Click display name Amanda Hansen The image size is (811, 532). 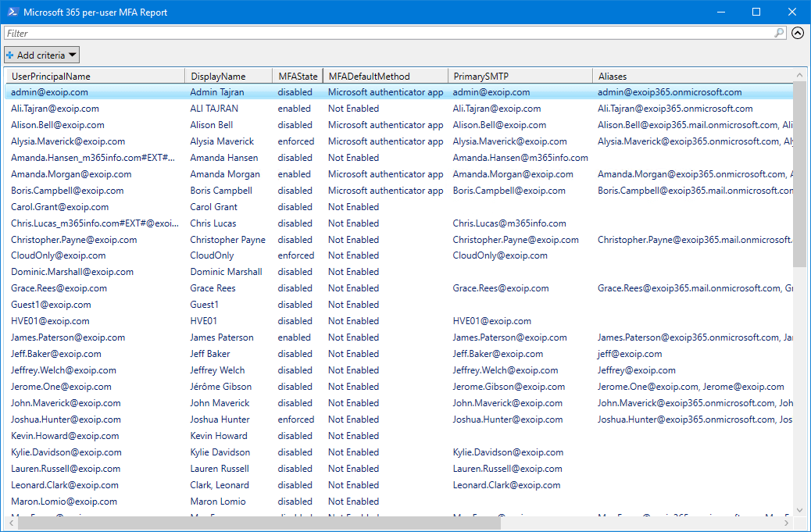coord(224,158)
